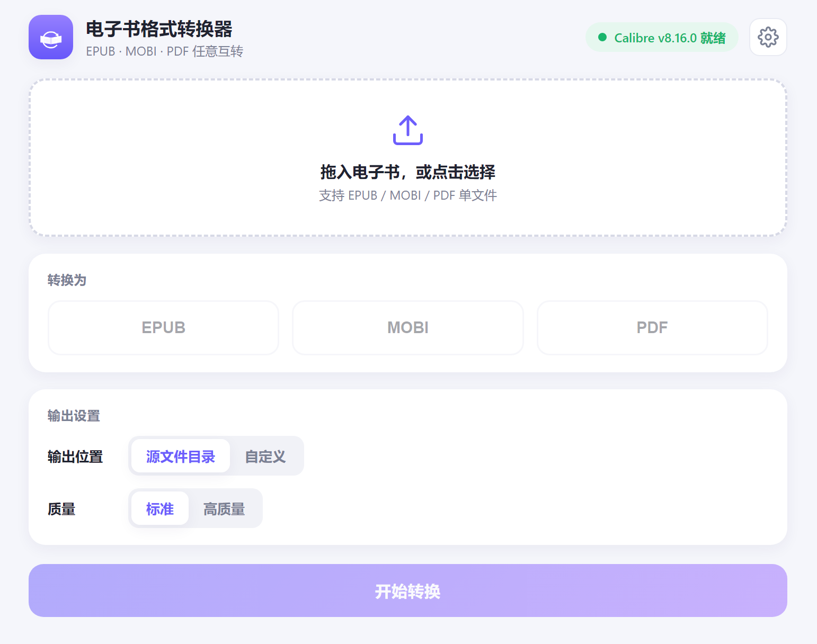Click the 拖入电子书，或点击选择 drop area text
Viewport: 817px width, 644px height.
click(x=408, y=172)
